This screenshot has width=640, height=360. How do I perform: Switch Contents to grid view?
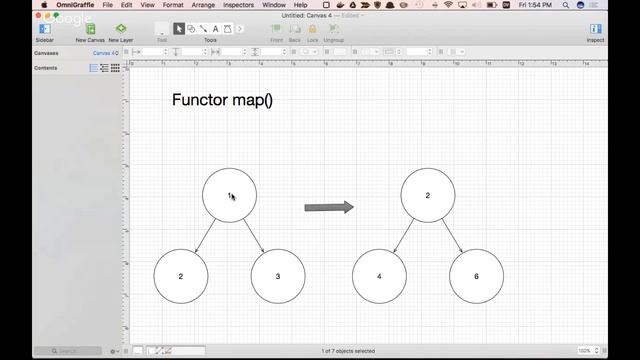click(x=116, y=68)
